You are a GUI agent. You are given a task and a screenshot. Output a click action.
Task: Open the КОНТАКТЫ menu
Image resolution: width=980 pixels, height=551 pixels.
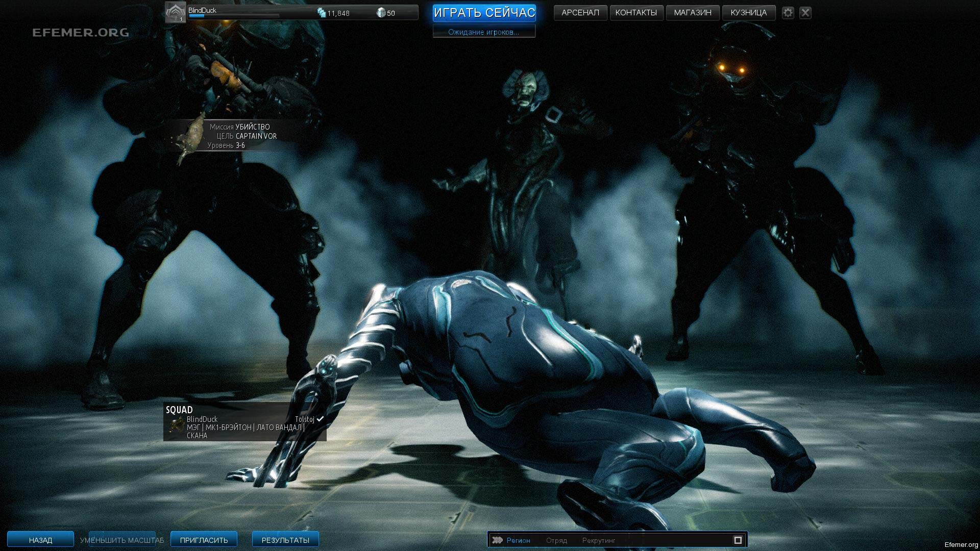point(636,13)
